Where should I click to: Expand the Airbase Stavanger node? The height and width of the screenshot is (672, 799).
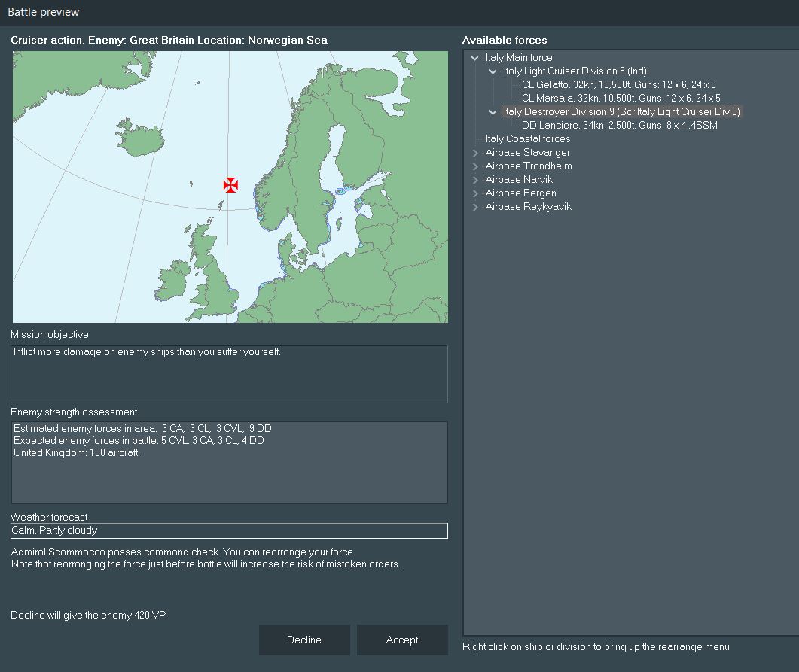click(x=475, y=153)
